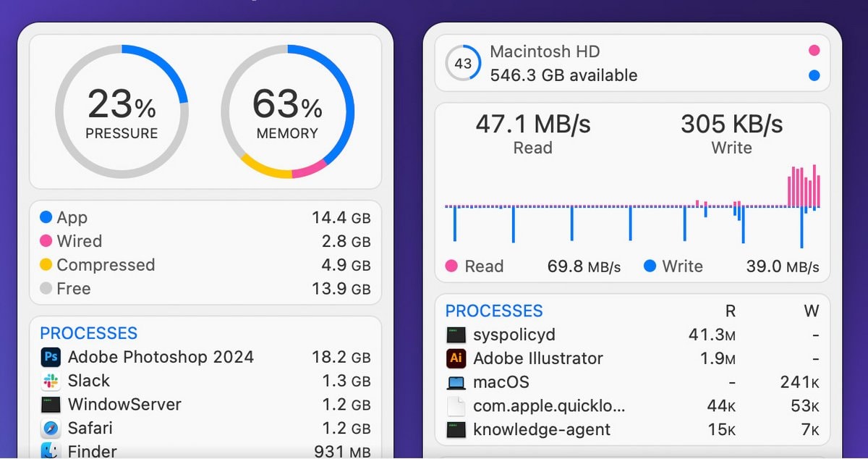Click the peak write 39.0 MB/s value

click(x=783, y=266)
